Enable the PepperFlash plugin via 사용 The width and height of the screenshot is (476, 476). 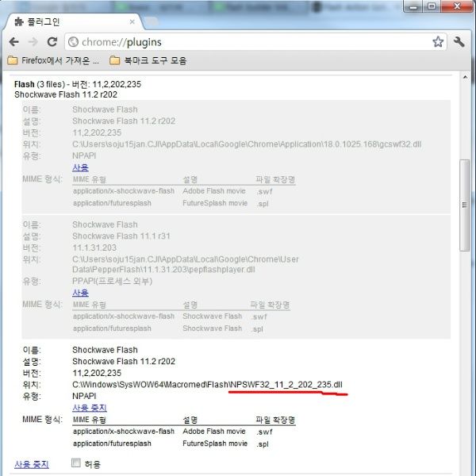point(80,293)
